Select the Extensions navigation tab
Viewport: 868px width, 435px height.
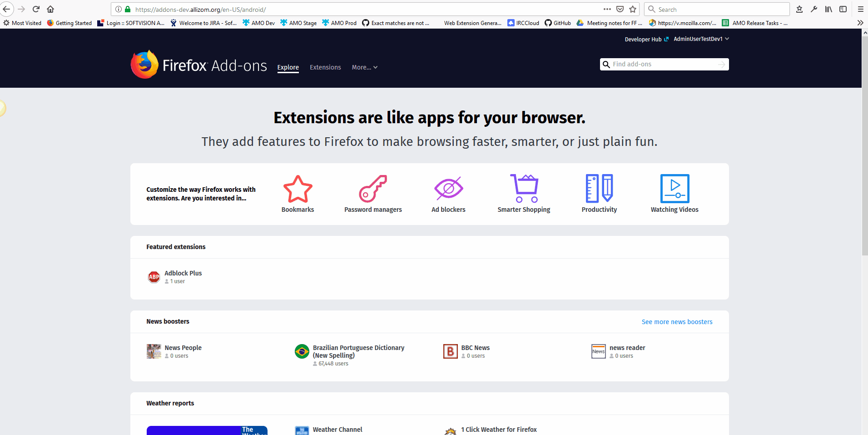tap(325, 67)
